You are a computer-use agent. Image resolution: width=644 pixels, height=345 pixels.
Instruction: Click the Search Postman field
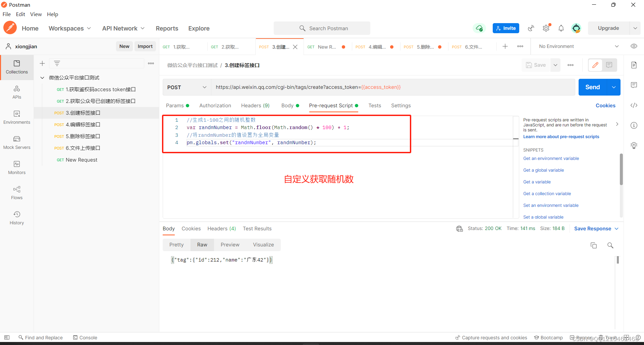pyautogui.click(x=322, y=28)
